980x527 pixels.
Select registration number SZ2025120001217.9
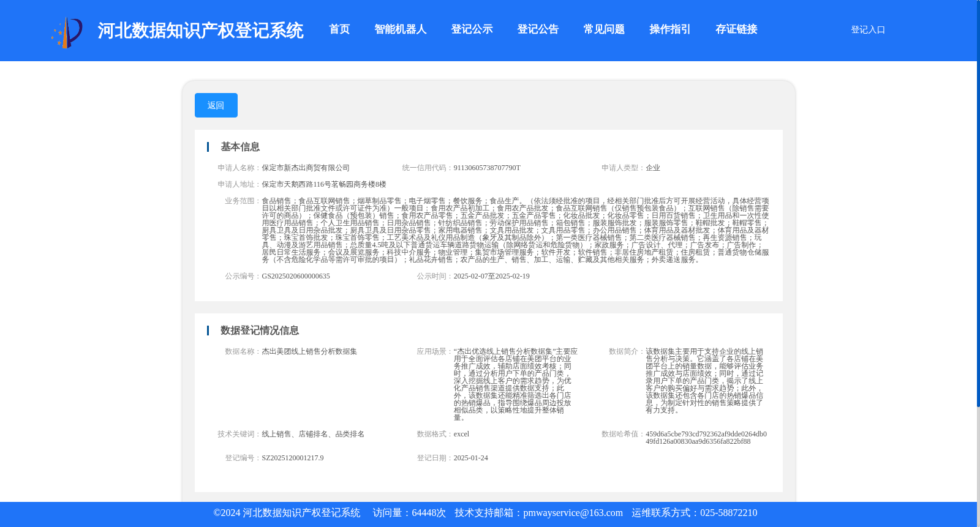[x=293, y=458]
